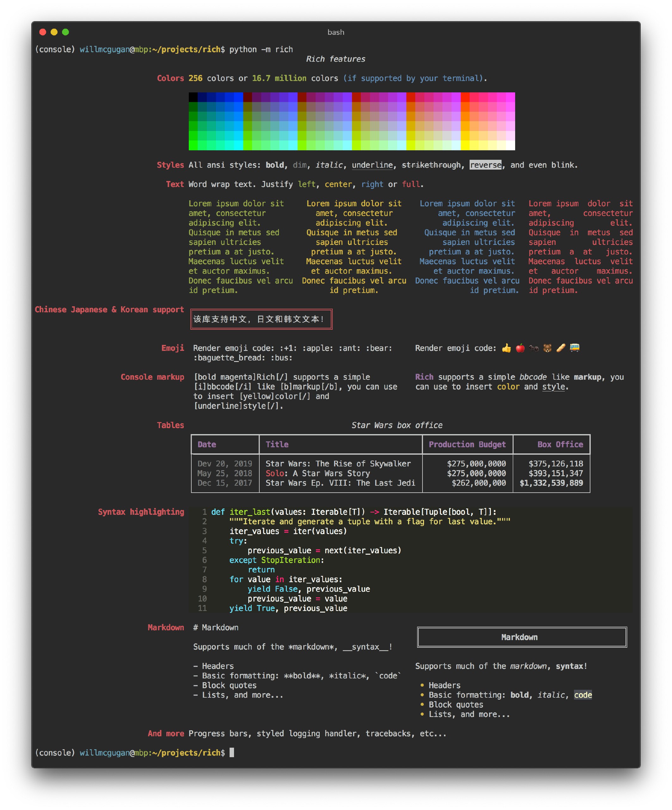Click the thumbs-up emoji
The width and height of the screenshot is (672, 810).
pyautogui.click(x=506, y=348)
